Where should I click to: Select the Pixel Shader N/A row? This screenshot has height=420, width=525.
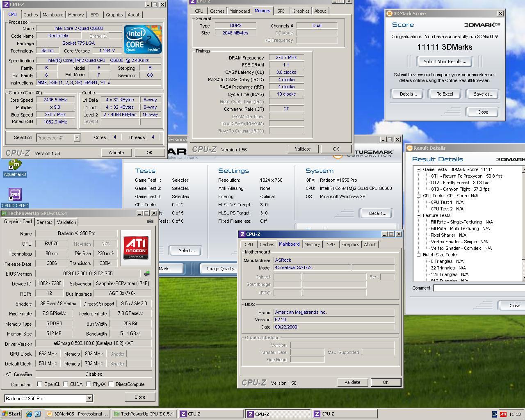click(448, 235)
